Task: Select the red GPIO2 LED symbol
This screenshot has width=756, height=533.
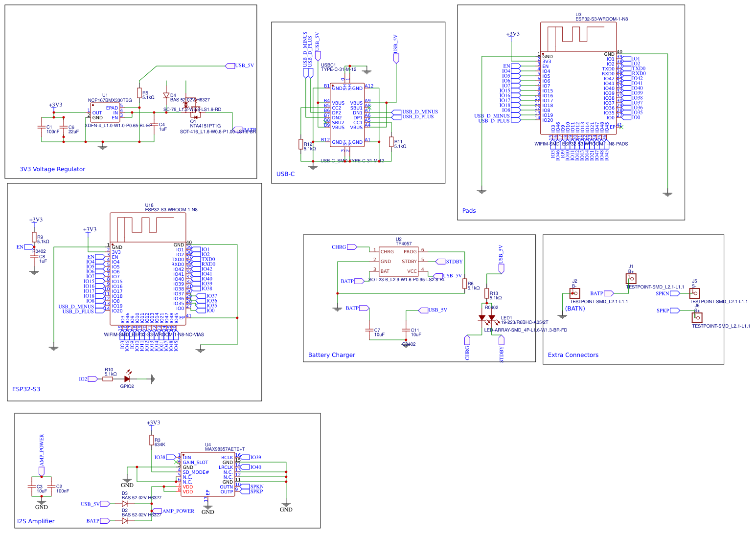Action: [127, 379]
